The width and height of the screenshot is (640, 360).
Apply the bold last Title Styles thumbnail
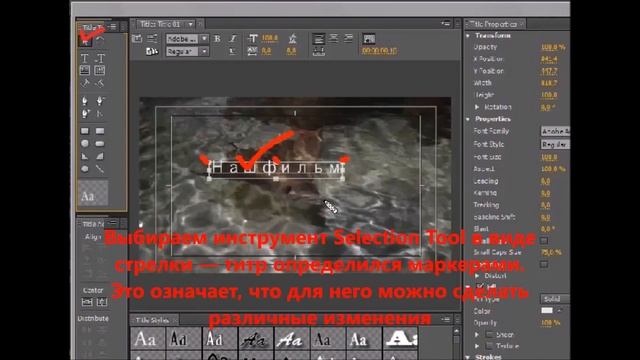[x=401, y=338]
